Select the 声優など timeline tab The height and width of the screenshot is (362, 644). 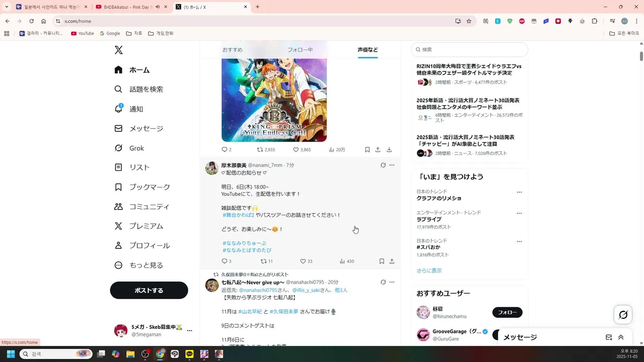point(368,50)
